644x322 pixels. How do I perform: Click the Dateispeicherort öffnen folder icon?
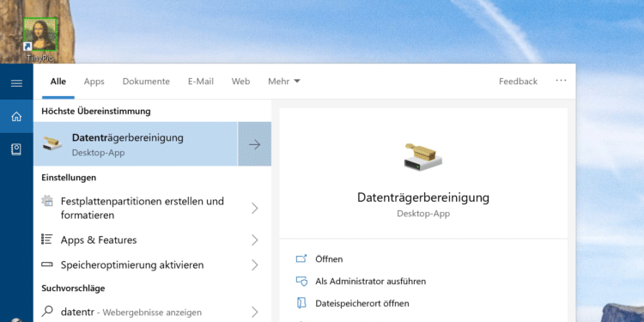[x=301, y=303]
